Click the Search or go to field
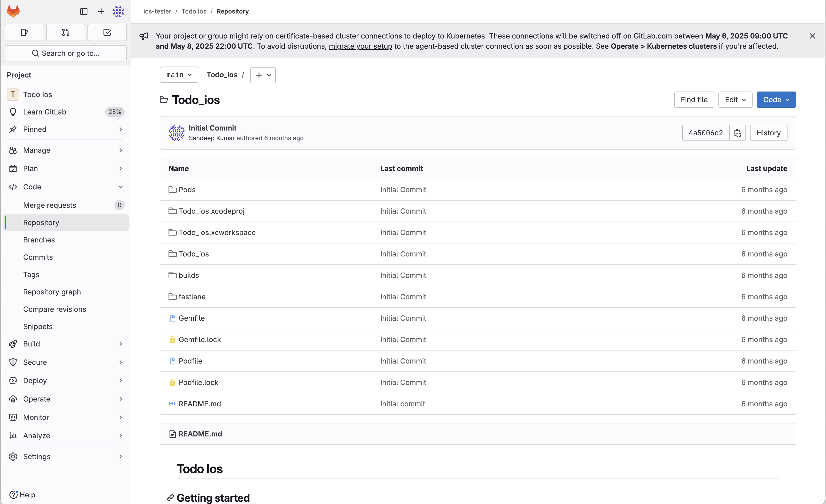826x504 pixels. (66, 53)
